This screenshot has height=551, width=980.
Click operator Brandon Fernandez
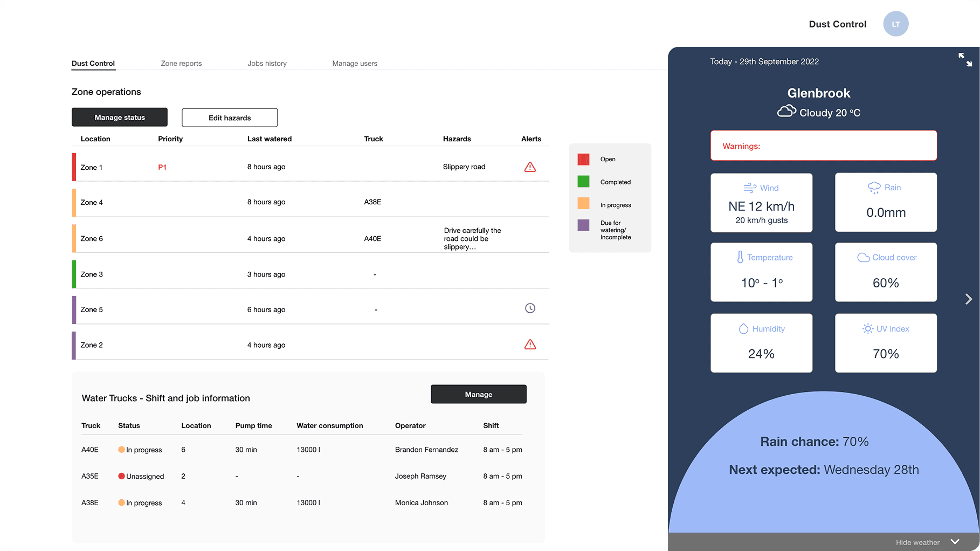pyautogui.click(x=426, y=450)
